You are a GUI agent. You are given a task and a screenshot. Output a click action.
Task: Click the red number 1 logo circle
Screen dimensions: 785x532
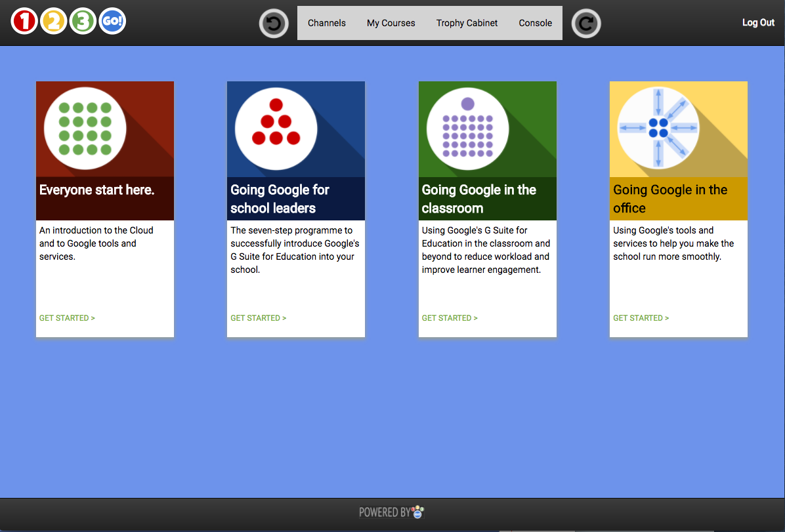pyautogui.click(x=24, y=21)
